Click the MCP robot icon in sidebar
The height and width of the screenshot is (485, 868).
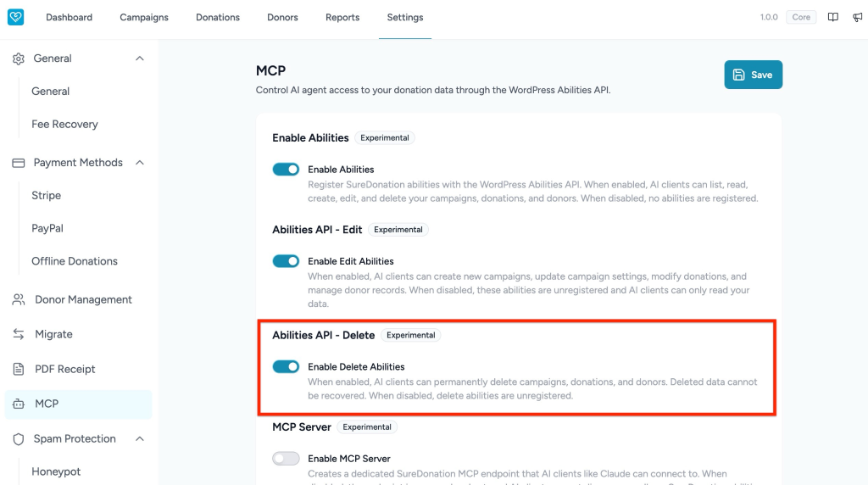(19, 404)
